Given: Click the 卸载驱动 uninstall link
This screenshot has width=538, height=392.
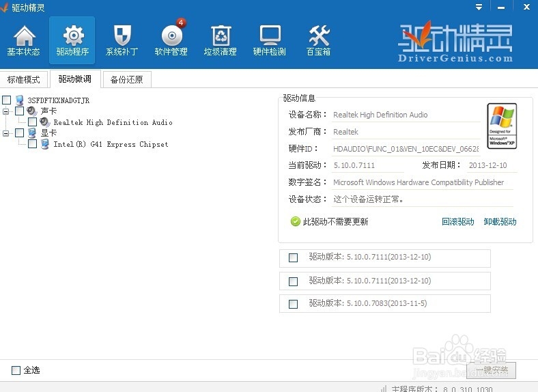Looking at the screenshot, I should coord(500,222).
